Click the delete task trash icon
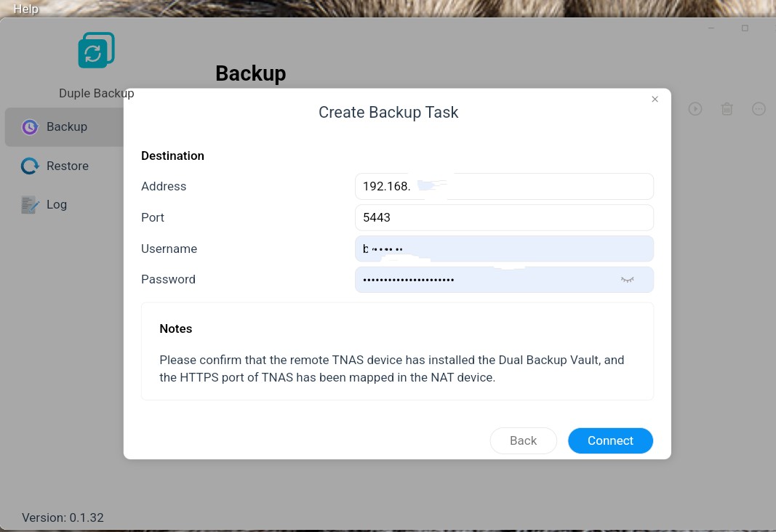Viewport: 776px width, 532px height. [727, 109]
